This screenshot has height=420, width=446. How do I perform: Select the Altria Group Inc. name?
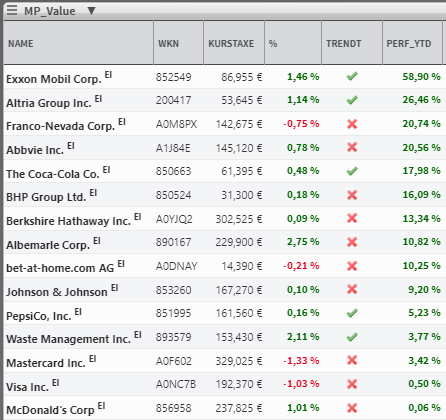point(49,103)
